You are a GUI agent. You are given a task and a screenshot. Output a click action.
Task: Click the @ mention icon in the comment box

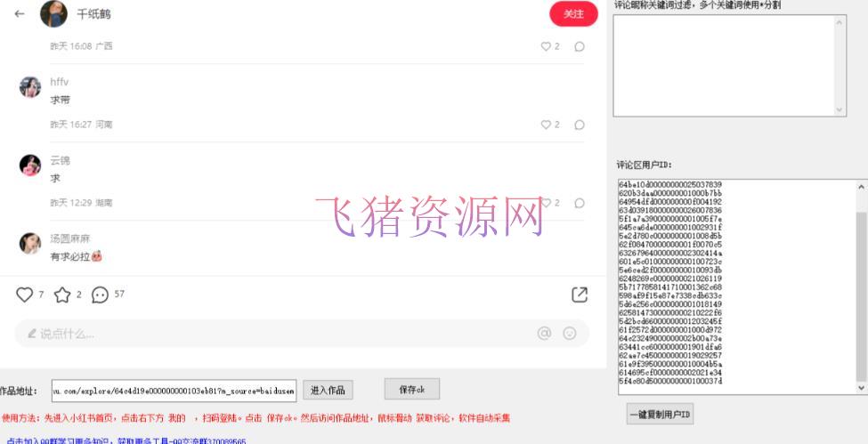pos(544,334)
